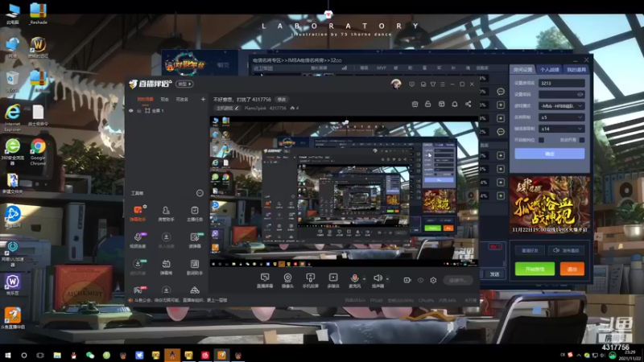
Task: Expand microphone options arrow
Action: (x=364, y=279)
